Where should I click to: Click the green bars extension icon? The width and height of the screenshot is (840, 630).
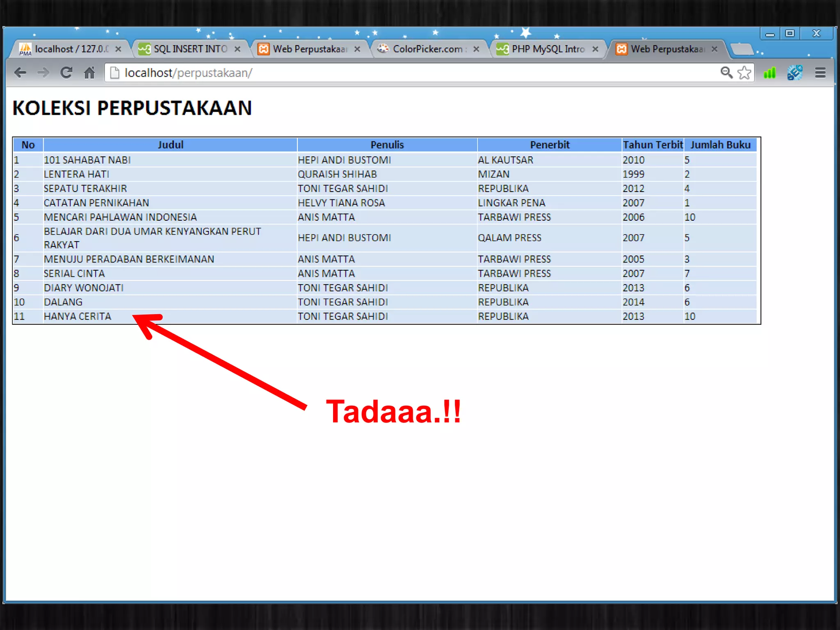click(769, 73)
